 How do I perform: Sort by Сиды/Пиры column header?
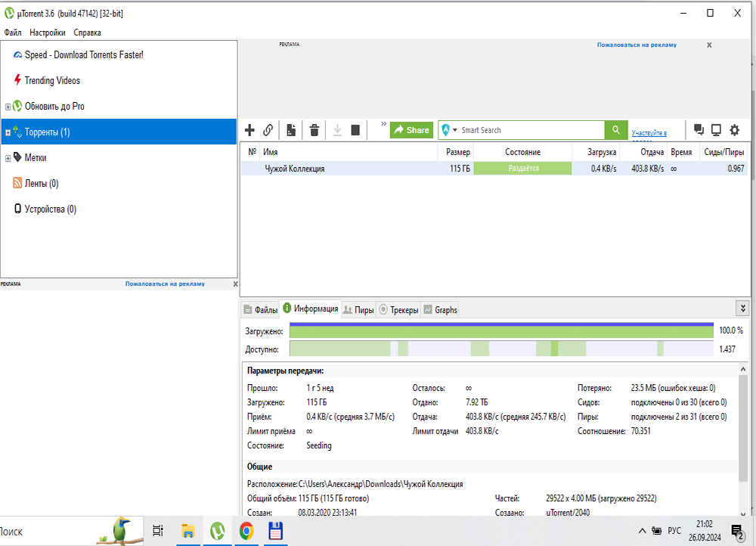[723, 152]
